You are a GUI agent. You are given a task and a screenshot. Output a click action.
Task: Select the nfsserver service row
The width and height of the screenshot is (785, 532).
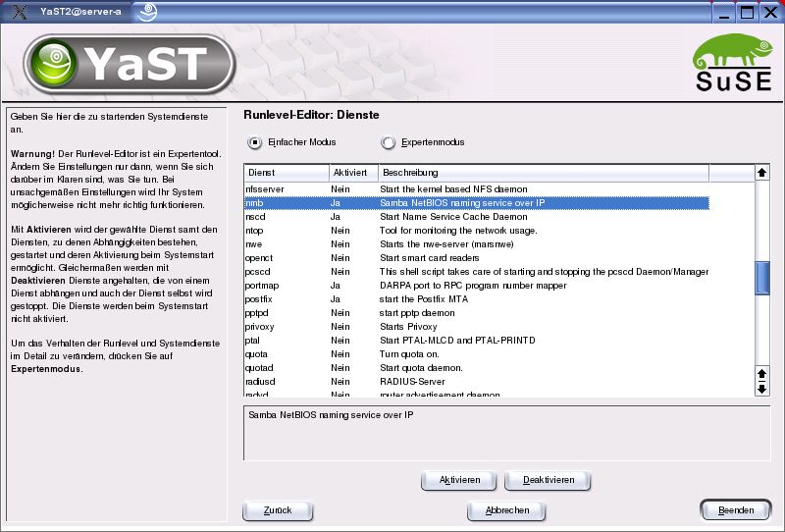tap(477, 189)
